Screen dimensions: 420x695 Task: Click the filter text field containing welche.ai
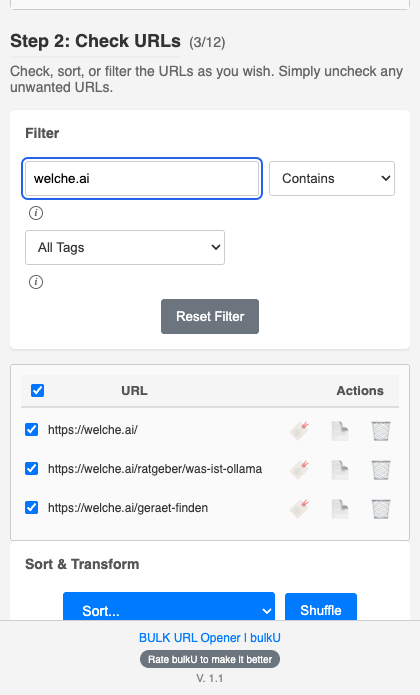click(x=142, y=179)
